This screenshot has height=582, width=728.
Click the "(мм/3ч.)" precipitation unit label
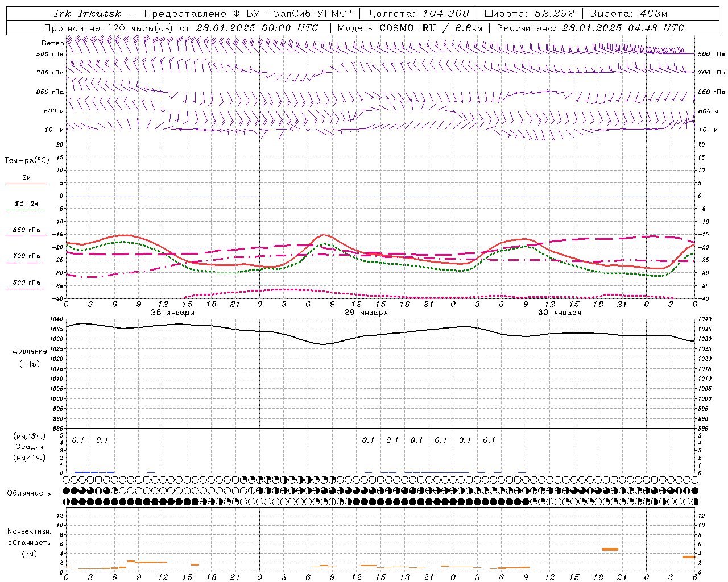tap(30, 436)
